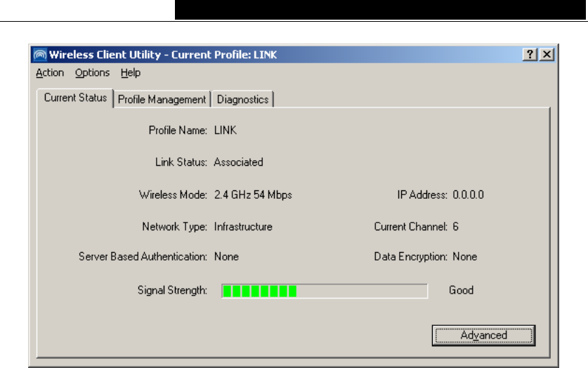Click the 'Server Based Authentication:' label

(x=143, y=257)
